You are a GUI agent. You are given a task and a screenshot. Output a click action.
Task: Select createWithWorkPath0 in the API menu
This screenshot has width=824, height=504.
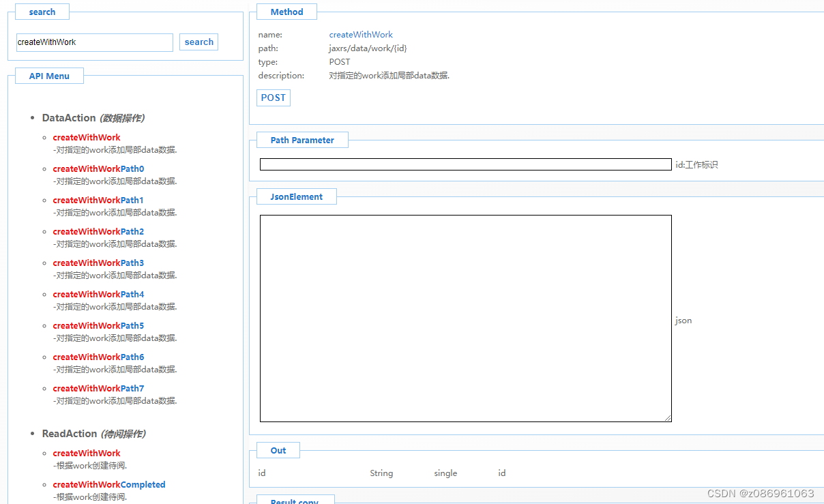tap(98, 168)
